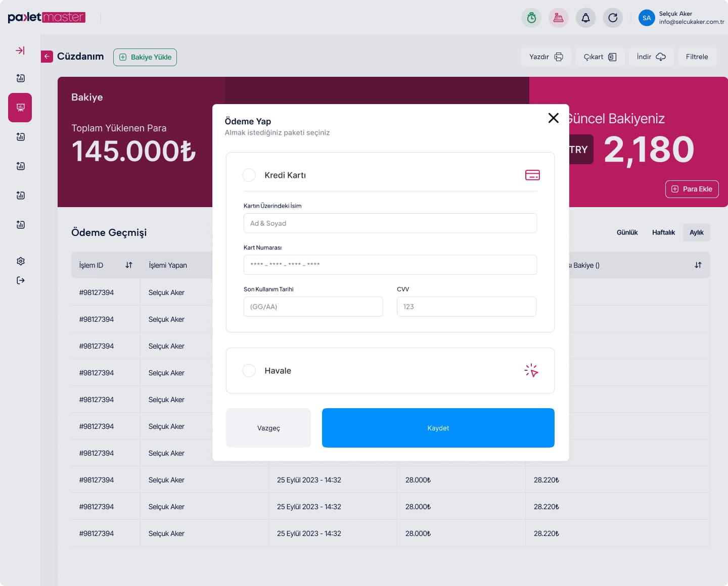This screenshot has height=586, width=728.
Task: Click the İndir download button
Action: [x=651, y=57]
